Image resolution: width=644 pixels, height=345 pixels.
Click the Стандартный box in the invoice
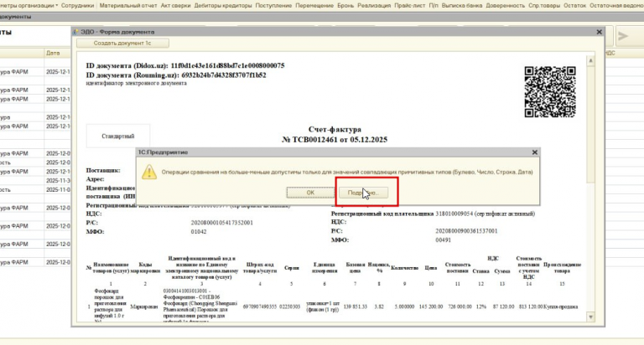pos(118,136)
